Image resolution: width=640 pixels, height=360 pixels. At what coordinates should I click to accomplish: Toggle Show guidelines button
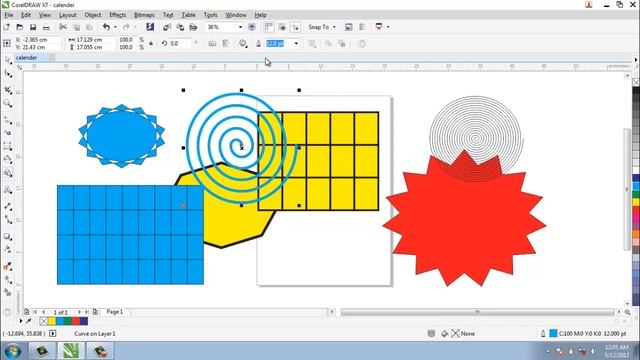click(x=295, y=27)
